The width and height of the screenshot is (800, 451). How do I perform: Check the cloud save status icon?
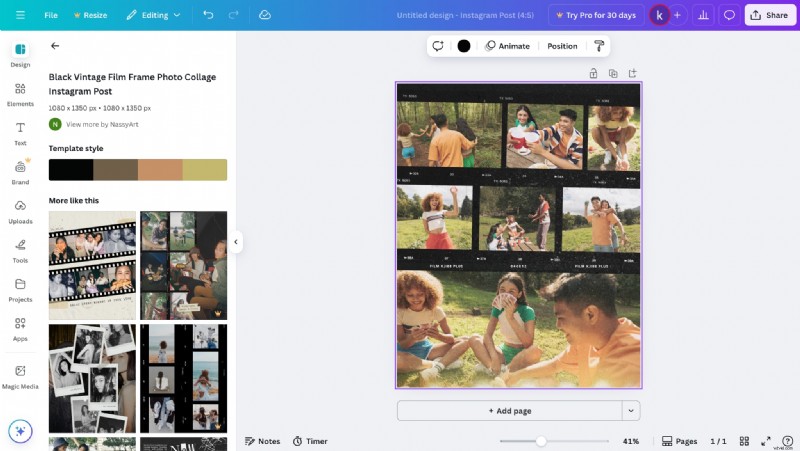(265, 15)
